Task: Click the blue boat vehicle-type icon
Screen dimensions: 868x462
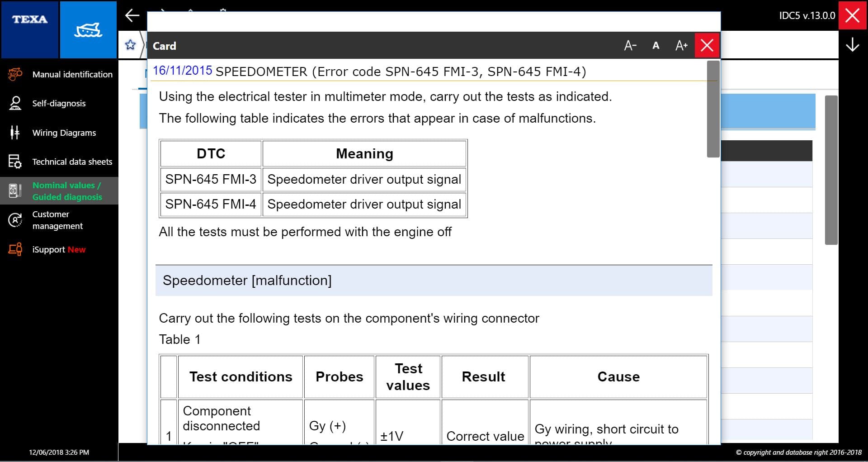Action: point(88,30)
